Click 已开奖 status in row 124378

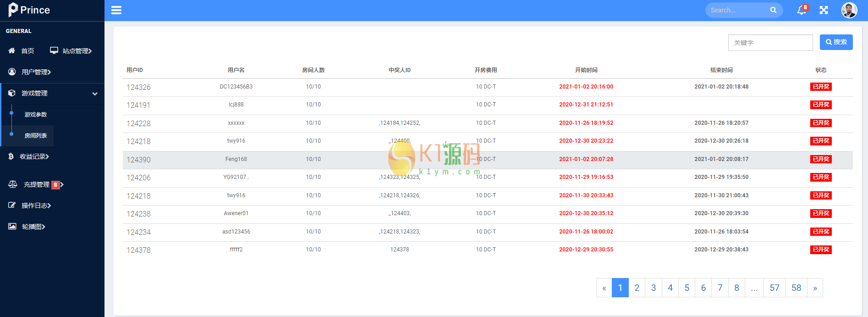(x=821, y=250)
